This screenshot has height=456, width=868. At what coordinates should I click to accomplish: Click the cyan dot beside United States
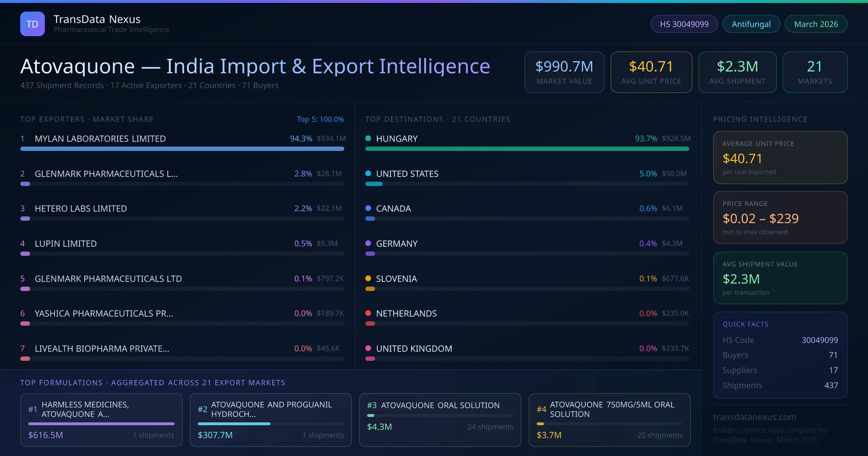pos(368,173)
